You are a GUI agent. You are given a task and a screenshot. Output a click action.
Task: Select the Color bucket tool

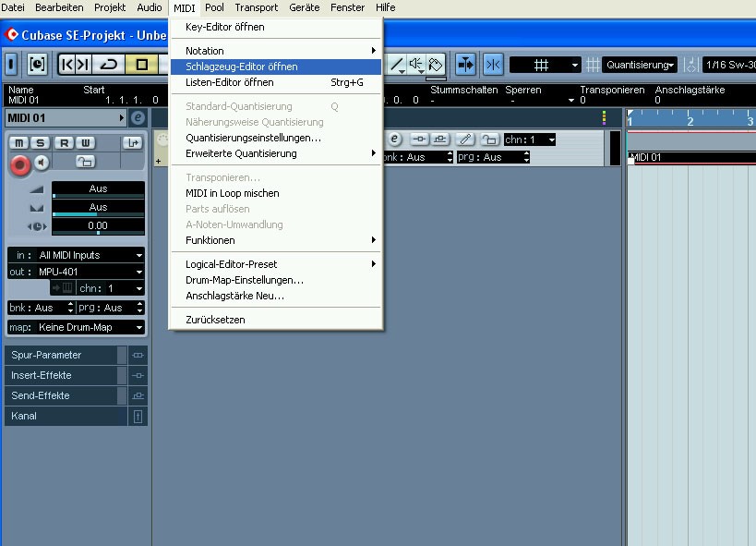coord(435,64)
